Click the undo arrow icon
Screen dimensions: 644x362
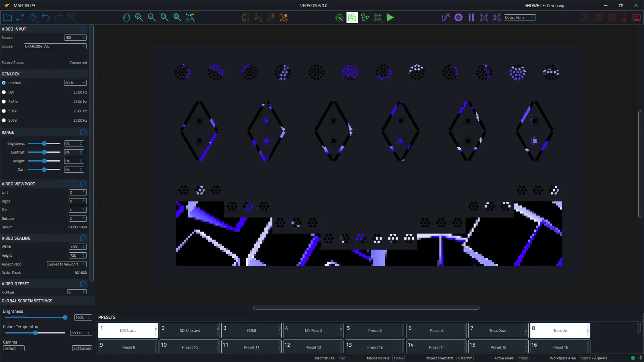pos(46,18)
